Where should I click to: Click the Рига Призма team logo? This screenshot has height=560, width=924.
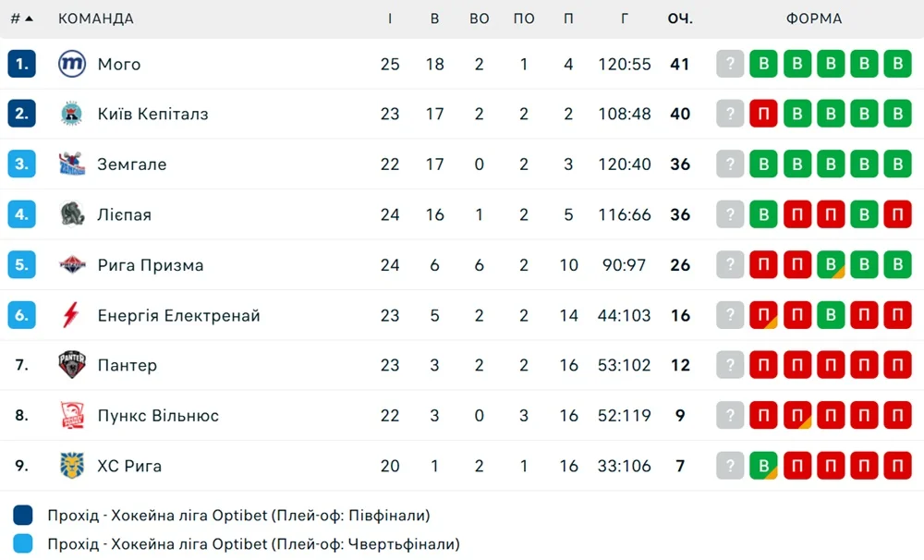(71, 264)
